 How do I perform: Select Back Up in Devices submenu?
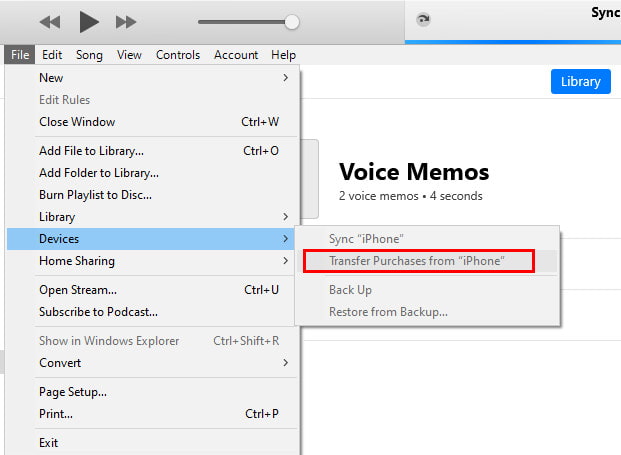427,290
